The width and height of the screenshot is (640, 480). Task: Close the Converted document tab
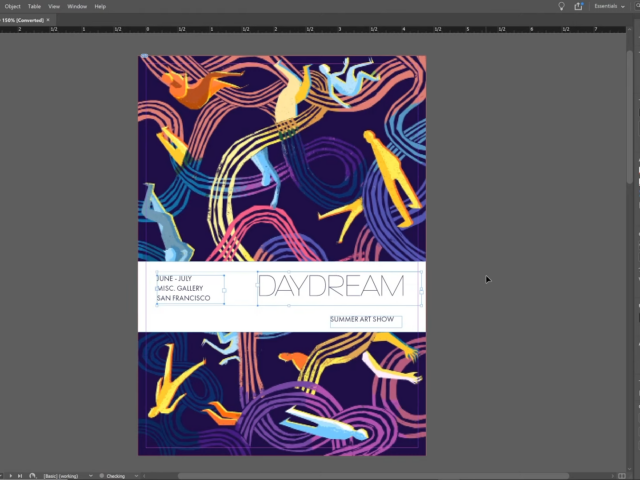50,19
